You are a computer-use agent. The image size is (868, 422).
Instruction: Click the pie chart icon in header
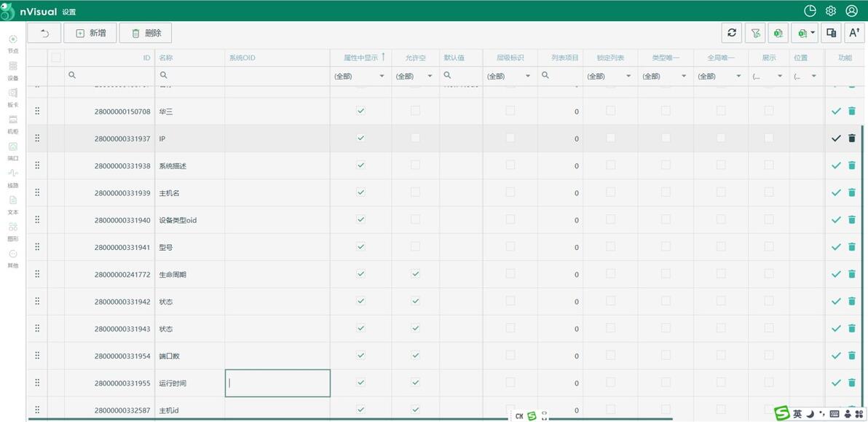pyautogui.click(x=810, y=11)
